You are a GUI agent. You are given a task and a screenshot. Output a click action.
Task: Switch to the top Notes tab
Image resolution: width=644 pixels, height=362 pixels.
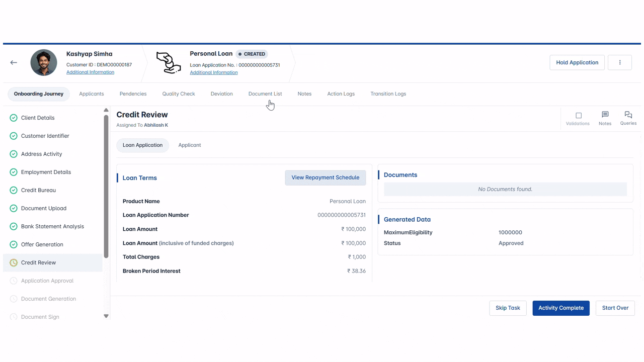pyautogui.click(x=304, y=94)
